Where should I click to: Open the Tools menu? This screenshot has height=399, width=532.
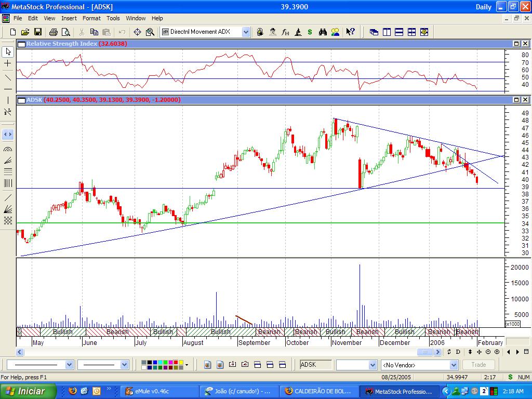pos(113,18)
